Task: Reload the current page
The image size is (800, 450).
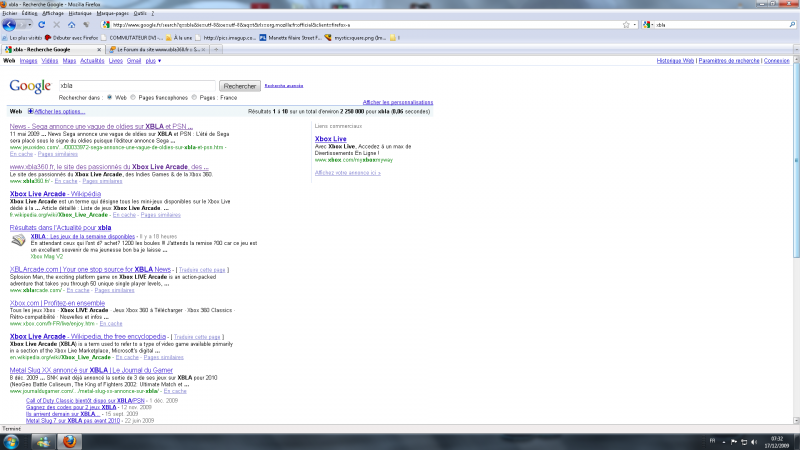Action: 42,24
